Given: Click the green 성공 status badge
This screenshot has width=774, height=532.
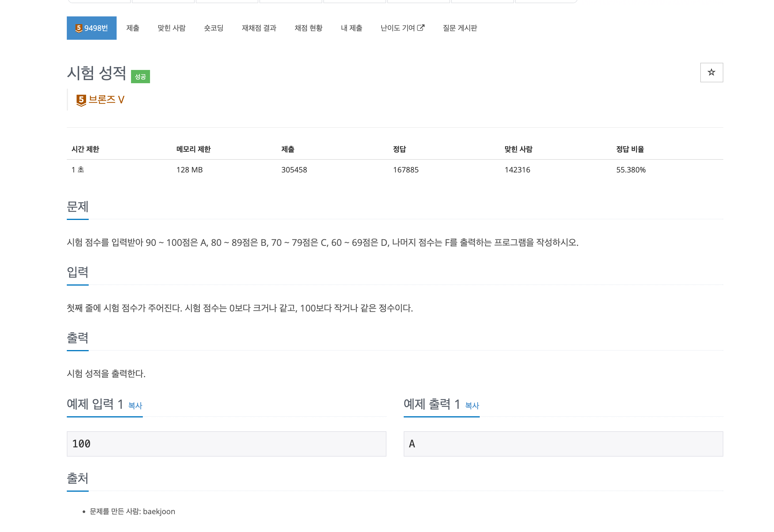Looking at the screenshot, I should 140,77.
